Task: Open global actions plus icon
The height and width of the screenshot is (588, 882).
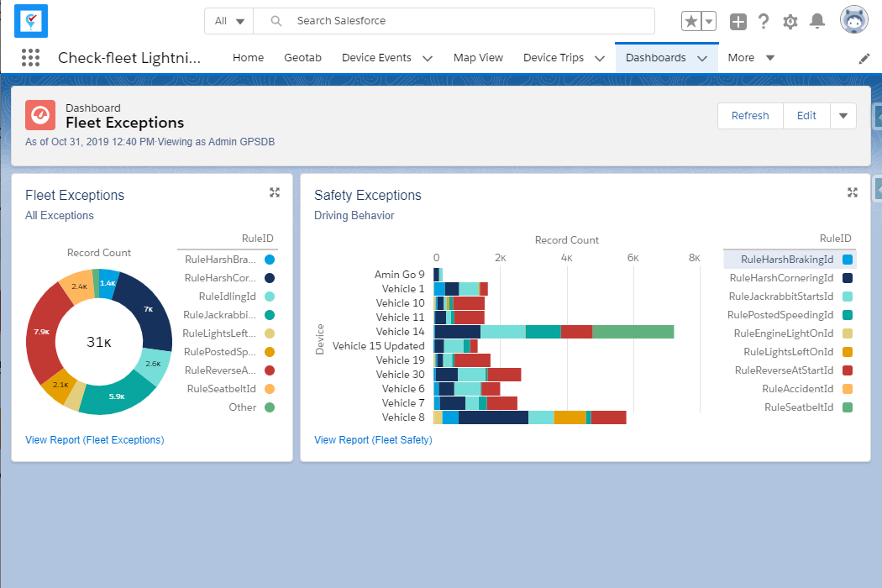Action: [x=738, y=22]
